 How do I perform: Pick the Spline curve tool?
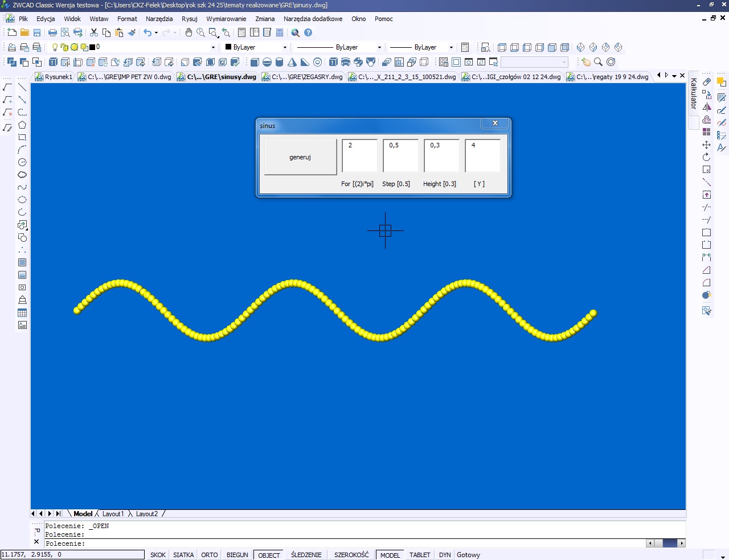(22, 187)
